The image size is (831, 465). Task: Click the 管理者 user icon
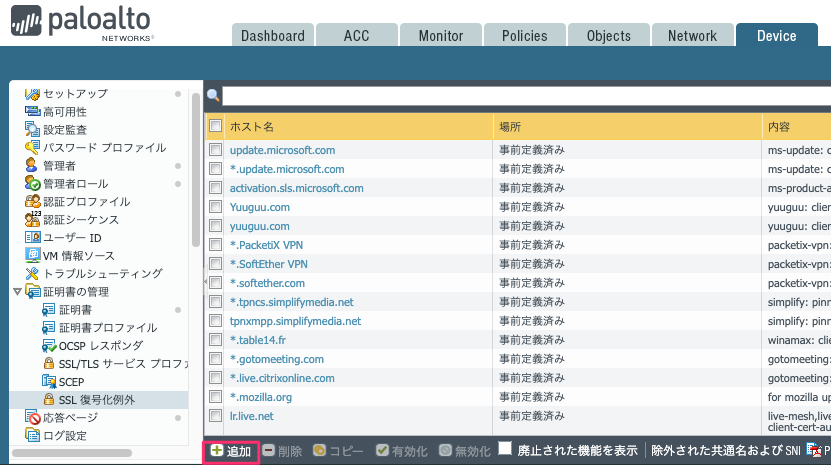pyautogui.click(x=32, y=165)
